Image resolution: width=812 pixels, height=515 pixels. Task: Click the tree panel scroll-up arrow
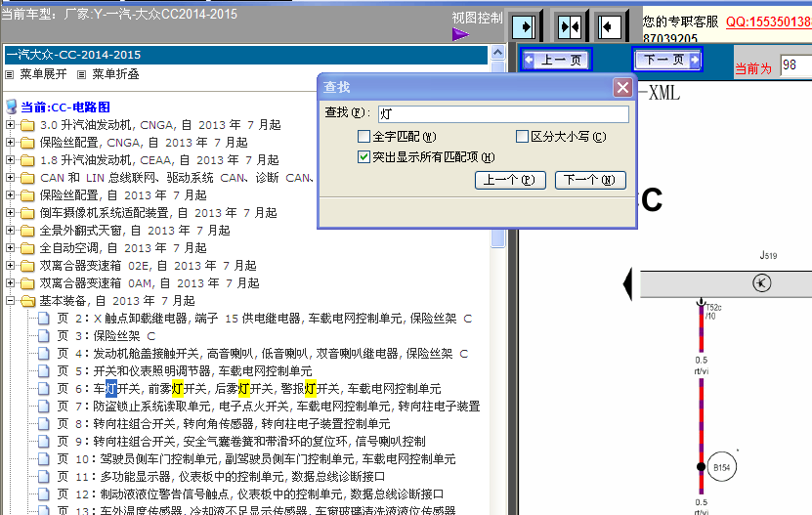point(497,53)
